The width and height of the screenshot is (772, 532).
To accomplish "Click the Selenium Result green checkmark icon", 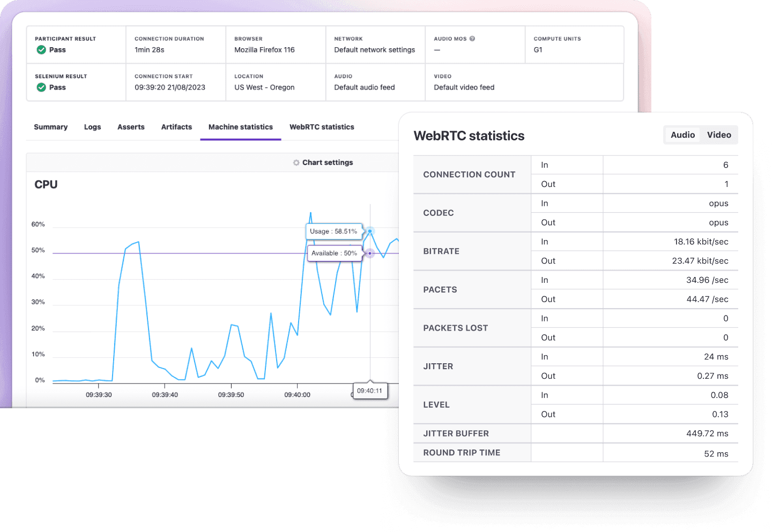I will 41,87.
